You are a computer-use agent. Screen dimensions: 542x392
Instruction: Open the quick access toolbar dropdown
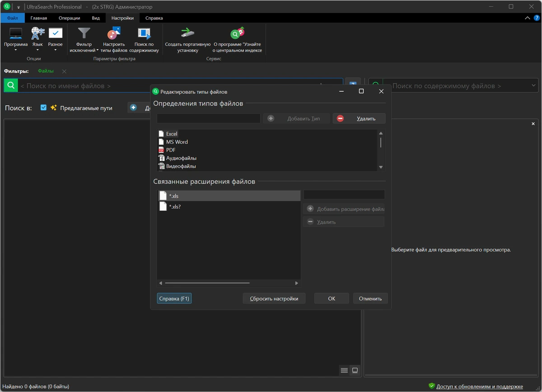click(x=19, y=7)
